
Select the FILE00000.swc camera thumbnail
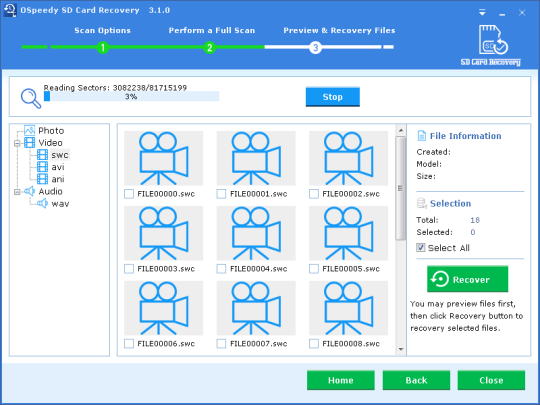pyautogui.click(x=164, y=158)
